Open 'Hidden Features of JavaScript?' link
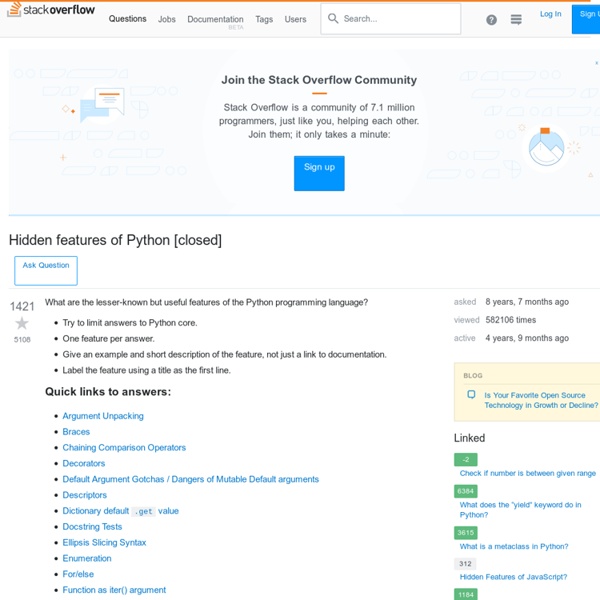This screenshot has width=600, height=600. [x=513, y=577]
